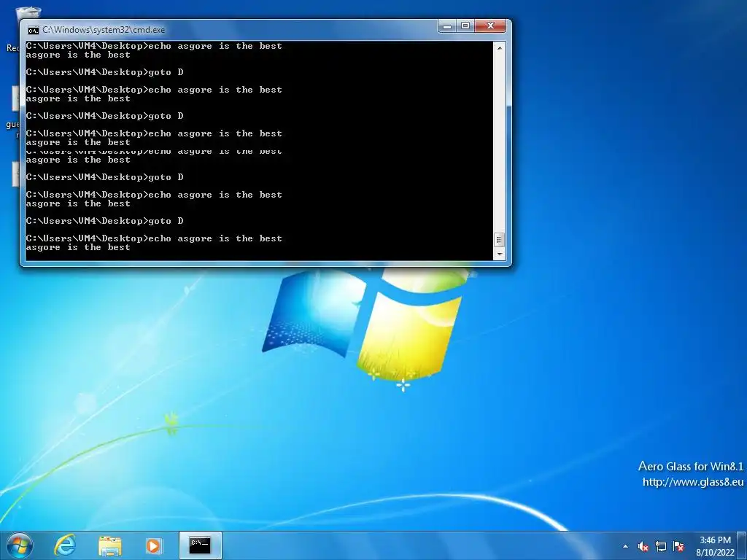Click the cmd scrollbar up arrow
Viewport: 747px width, 560px height.
499,47
